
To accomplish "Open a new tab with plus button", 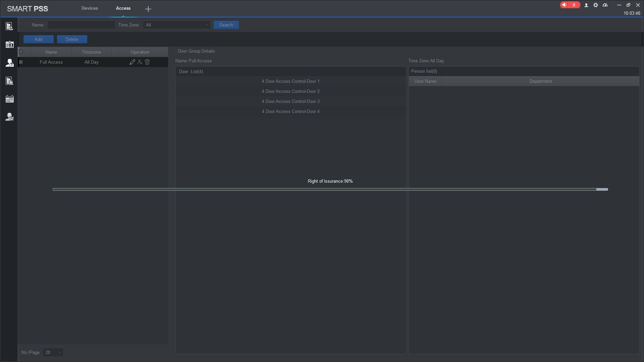I will pyautogui.click(x=148, y=9).
